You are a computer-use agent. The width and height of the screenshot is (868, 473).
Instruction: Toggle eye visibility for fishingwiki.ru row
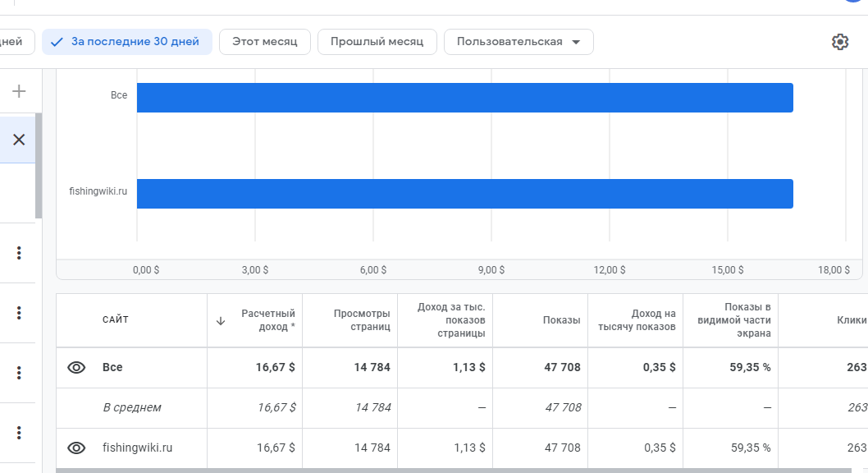coord(76,448)
